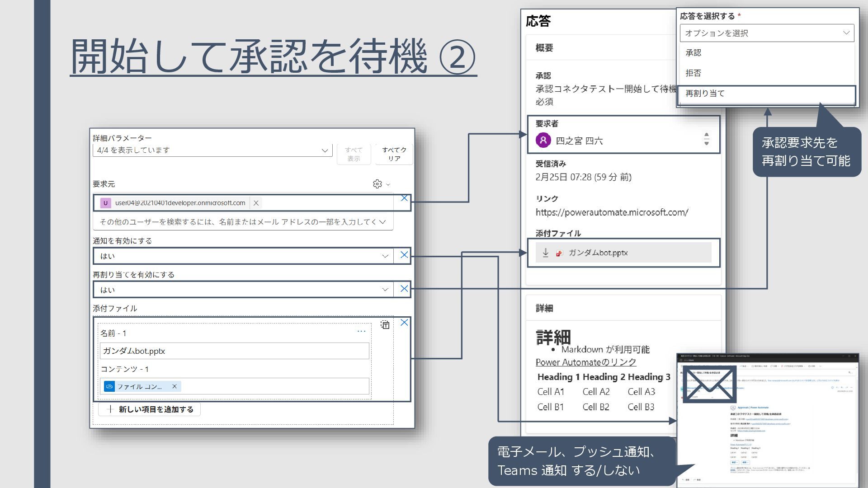
Task: Open the オプションを選択 response dropdown
Action: pyautogui.click(x=766, y=33)
